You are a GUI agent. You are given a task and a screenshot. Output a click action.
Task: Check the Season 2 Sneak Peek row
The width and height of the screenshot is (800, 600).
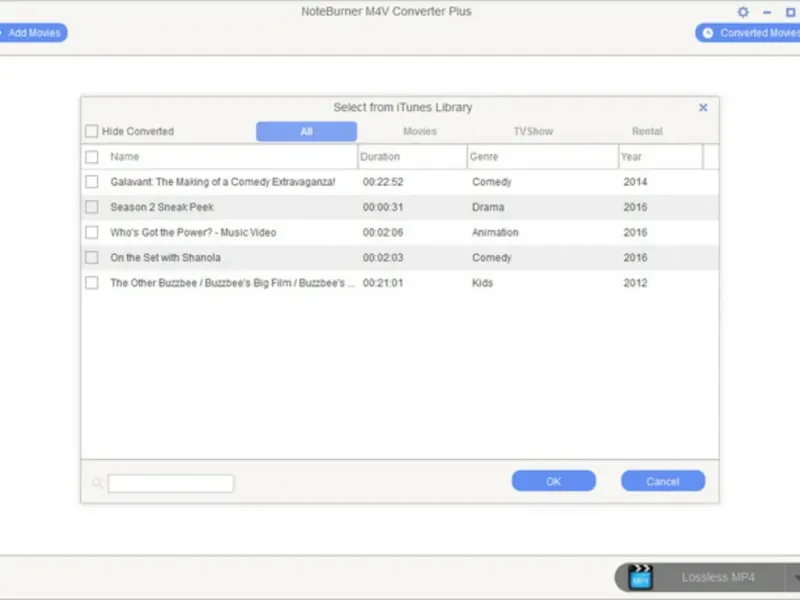click(92, 207)
